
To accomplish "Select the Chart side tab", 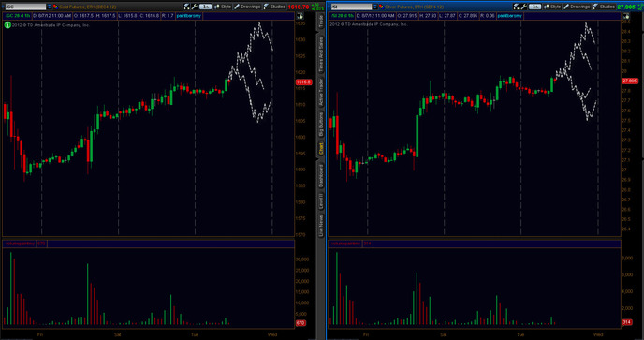I will pos(321,149).
